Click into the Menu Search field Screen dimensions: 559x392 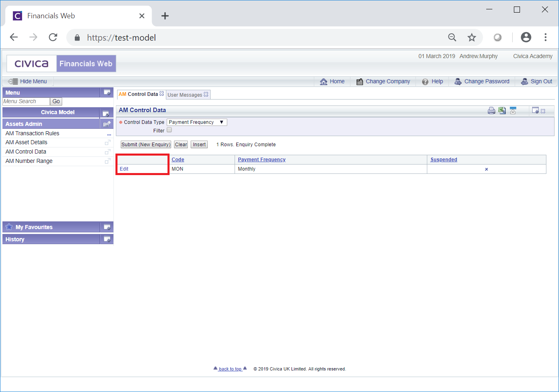click(x=26, y=102)
